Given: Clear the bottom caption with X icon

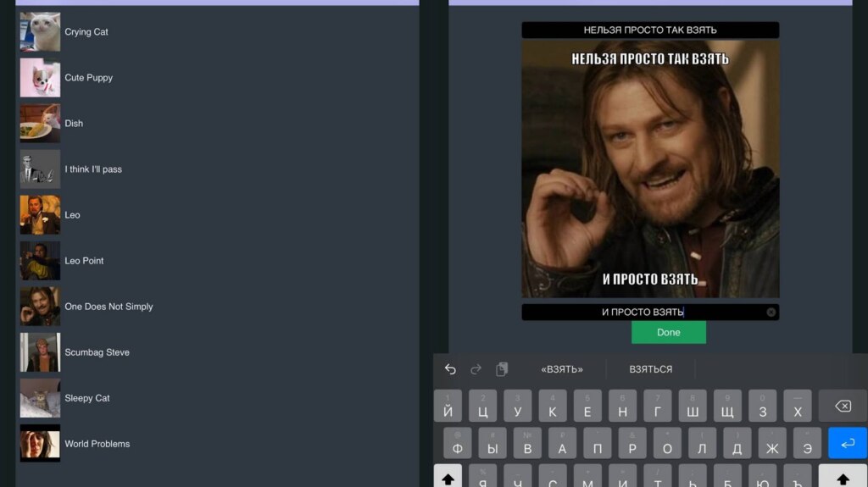Looking at the screenshot, I should (771, 313).
